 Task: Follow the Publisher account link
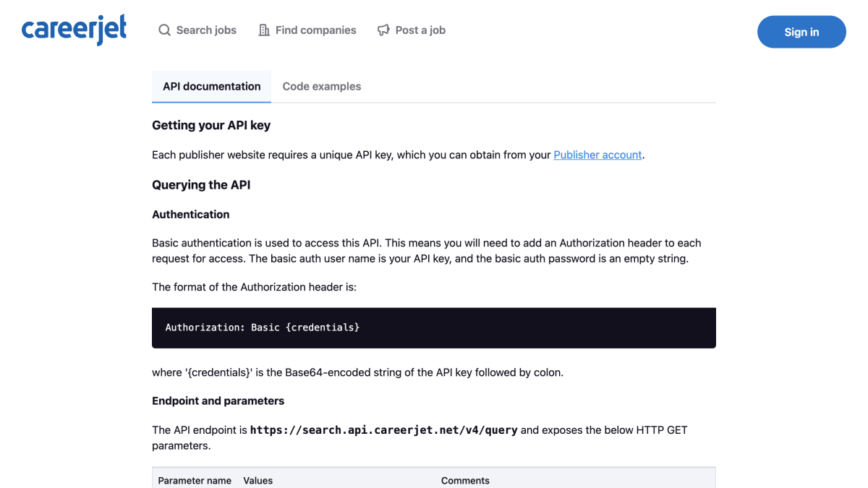tap(597, 155)
